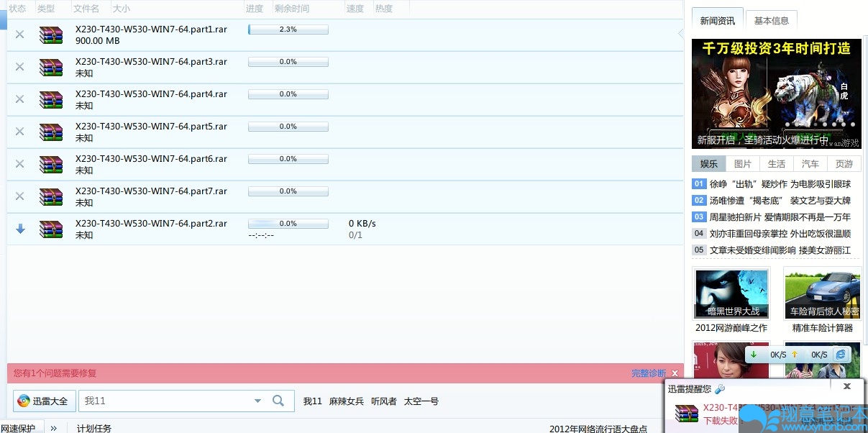Select the RAR archive icon of part7.rar
This screenshot has height=433, width=868.
pos(51,197)
